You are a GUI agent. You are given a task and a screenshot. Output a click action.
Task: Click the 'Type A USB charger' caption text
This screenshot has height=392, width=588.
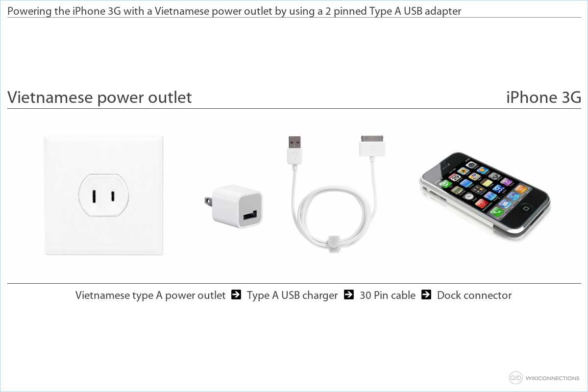click(x=292, y=295)
